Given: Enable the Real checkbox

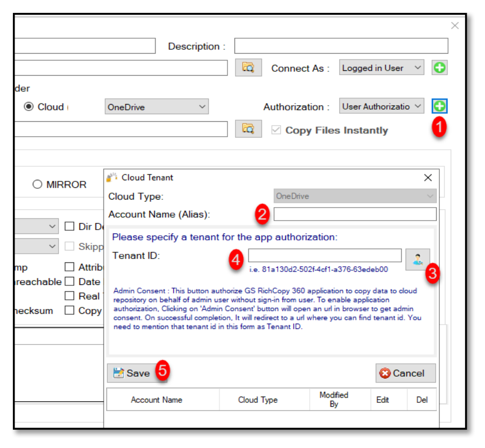Looking at the screenshot, I should point(69,296).
